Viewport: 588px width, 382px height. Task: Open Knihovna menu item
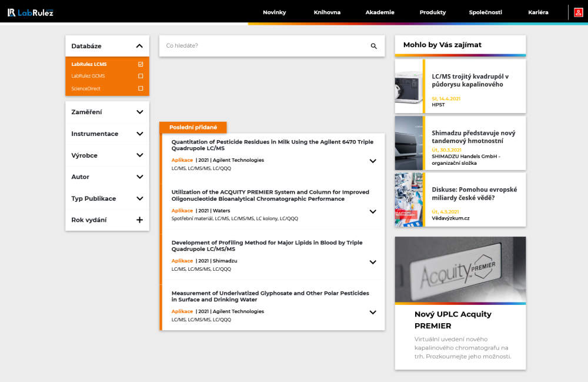pos(327,12)
